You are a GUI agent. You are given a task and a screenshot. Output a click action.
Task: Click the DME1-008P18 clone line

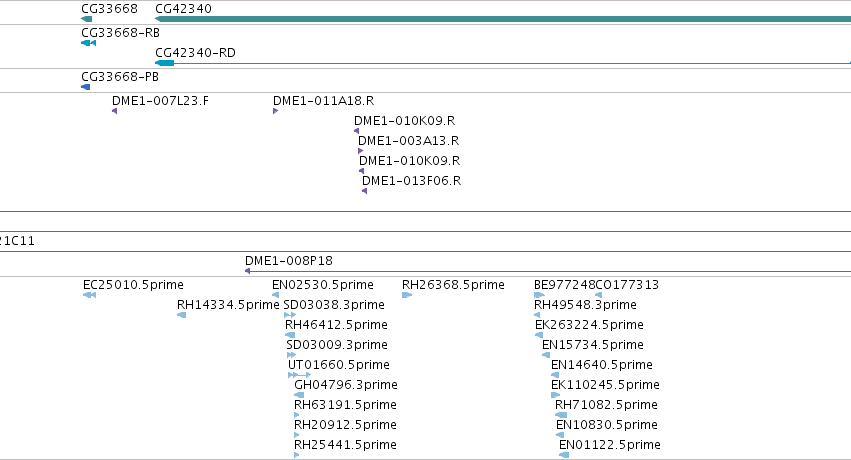pos(548,271)
